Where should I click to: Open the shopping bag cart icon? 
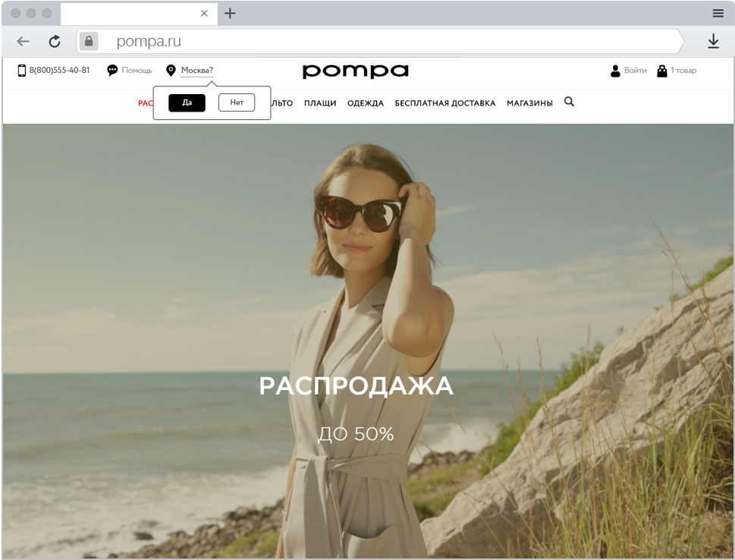(662, 71)
